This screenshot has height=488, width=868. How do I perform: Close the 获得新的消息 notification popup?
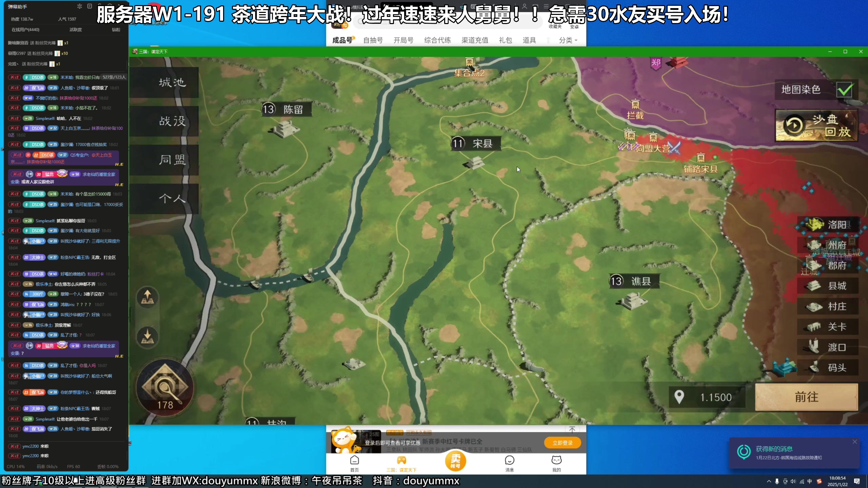[855, 442]
